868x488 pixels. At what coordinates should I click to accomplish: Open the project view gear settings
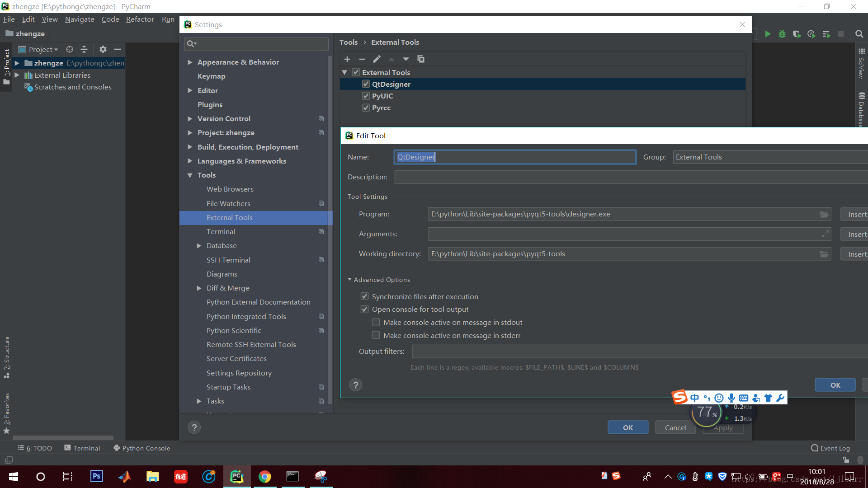pyautogui.click(x=103, y=49)
